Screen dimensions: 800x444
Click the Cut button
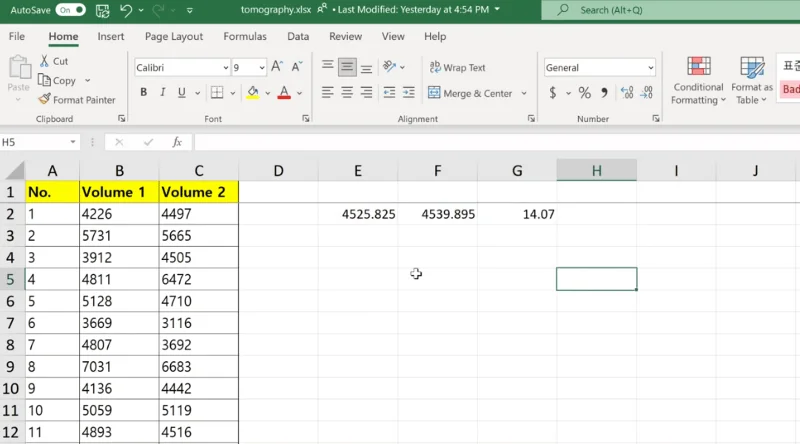(x=54, y=61)
